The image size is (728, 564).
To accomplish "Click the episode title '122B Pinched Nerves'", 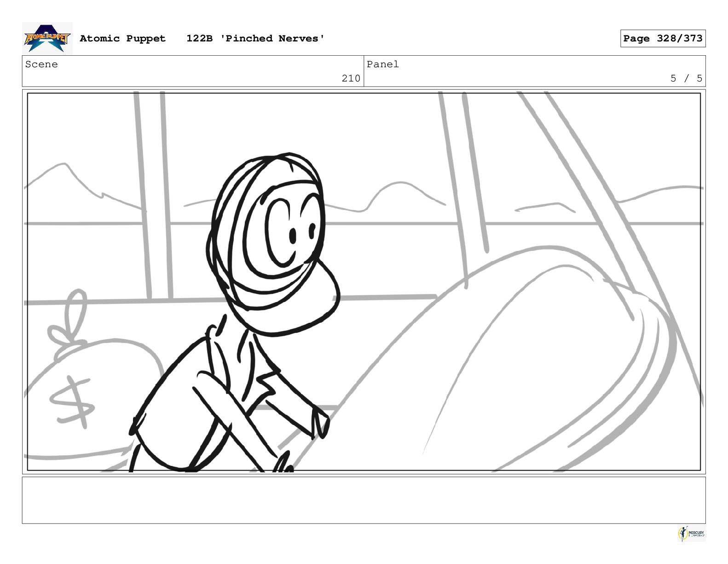I will (255, 39).
